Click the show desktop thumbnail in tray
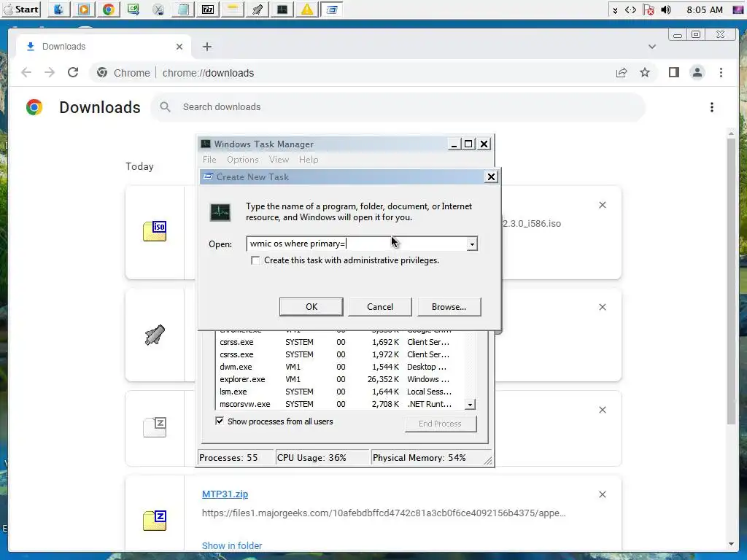The image size is (747, 560). tap(738, 10)
